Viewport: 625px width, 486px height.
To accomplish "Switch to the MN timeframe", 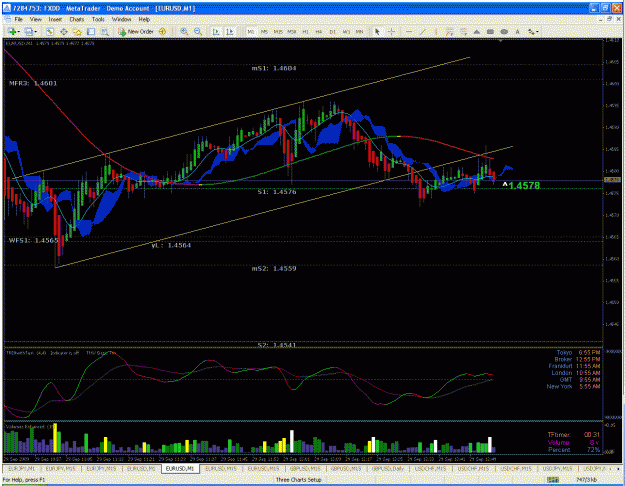I will tap(360, 31).
